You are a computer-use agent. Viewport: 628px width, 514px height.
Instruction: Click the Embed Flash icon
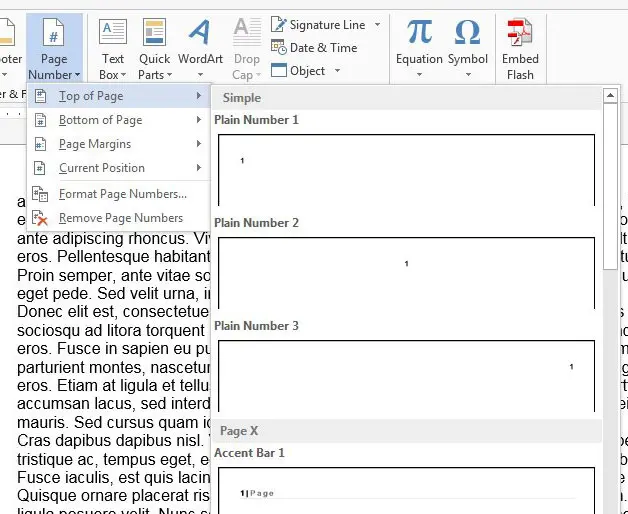(x=519, y=34)
